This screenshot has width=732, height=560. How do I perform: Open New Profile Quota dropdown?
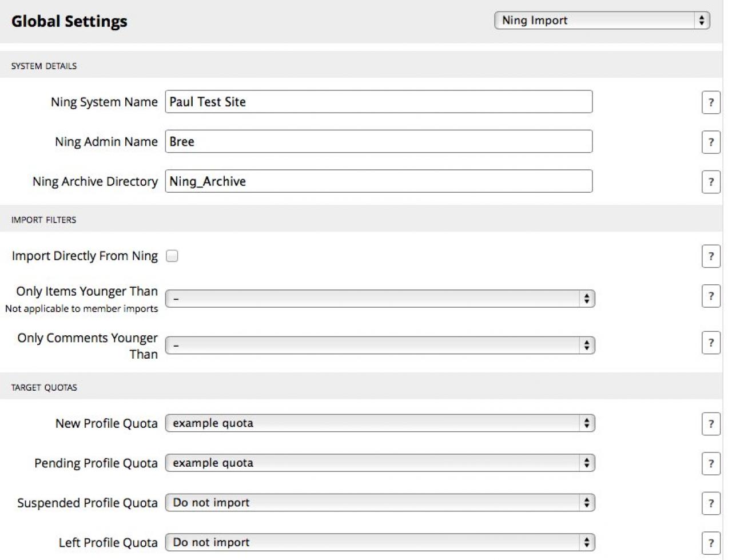[380, 423]
